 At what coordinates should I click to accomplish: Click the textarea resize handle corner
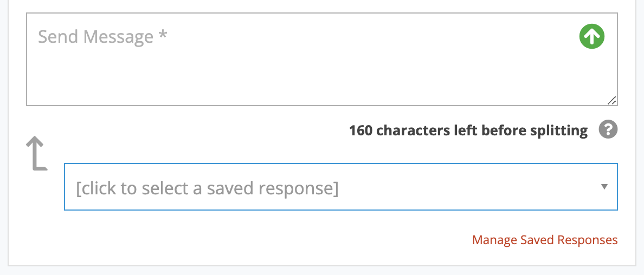point(611,101)
